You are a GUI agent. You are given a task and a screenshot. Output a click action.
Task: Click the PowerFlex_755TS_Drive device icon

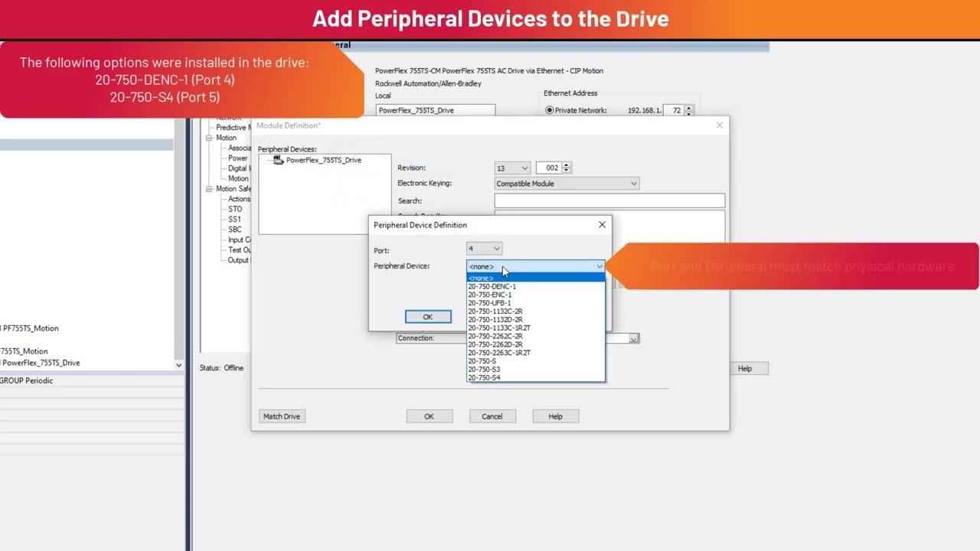[278, 160]
